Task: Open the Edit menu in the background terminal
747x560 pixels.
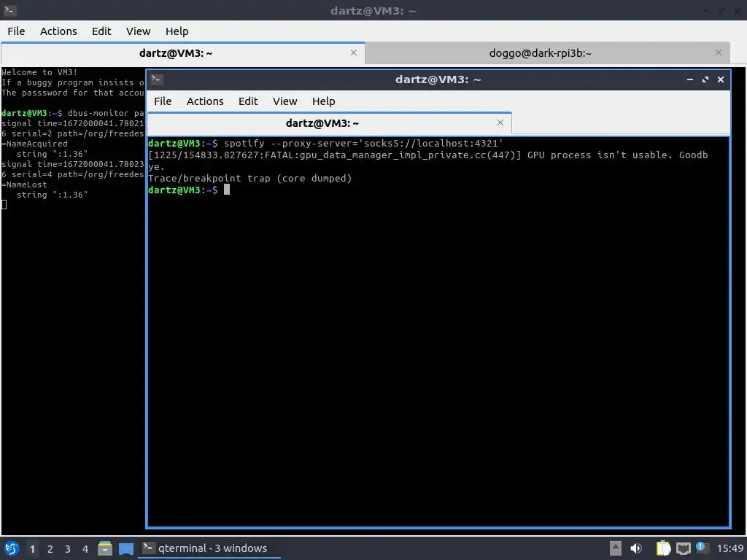Action: [101, 31]
